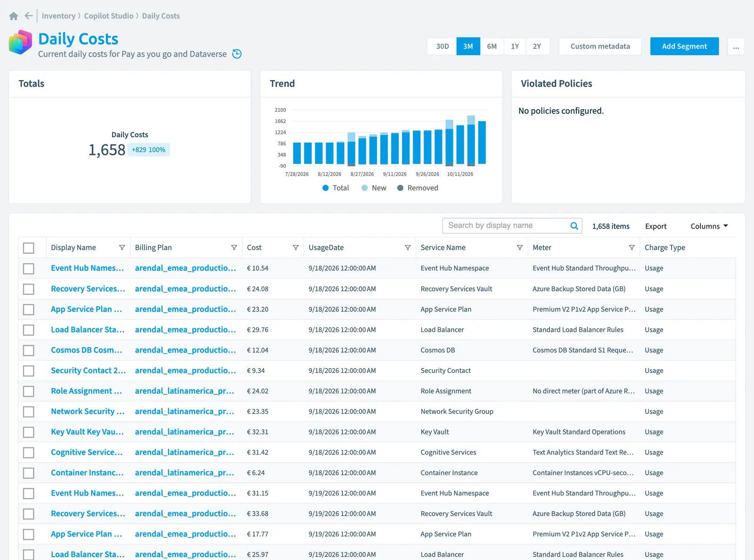Open the Copilot Studio breadcrumb link
Image resolution: width=754 pixels, height=560 pixels.
pos(109,16)
